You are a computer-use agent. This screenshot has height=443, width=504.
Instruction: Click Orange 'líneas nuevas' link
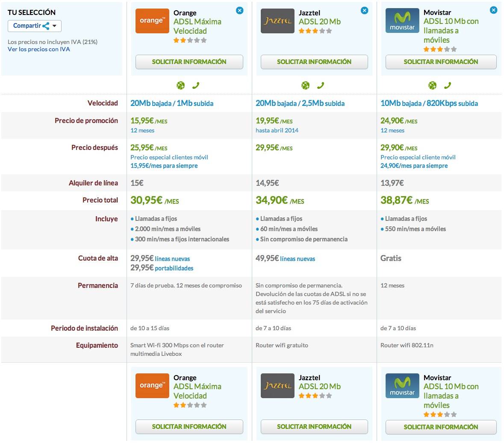pos(172,259)
